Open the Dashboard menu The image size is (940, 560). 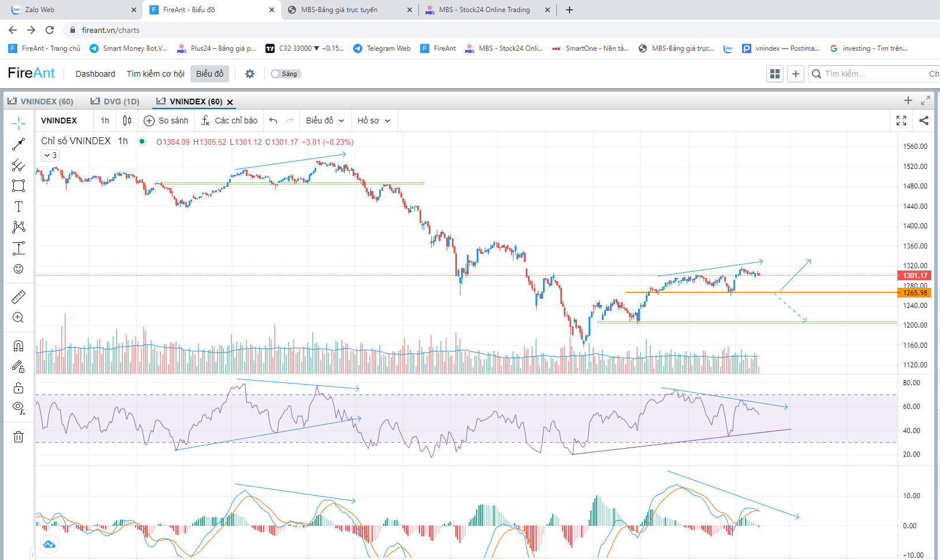[x=95, y=74]
